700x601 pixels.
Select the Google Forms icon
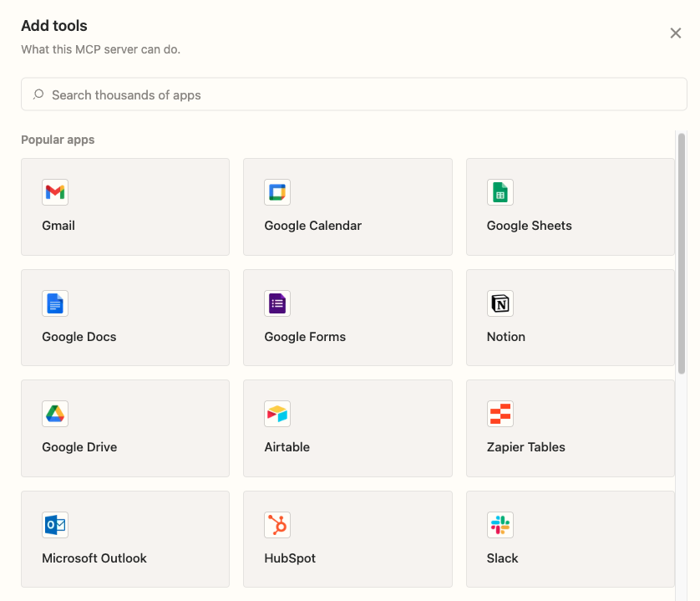tap(277, 303)
